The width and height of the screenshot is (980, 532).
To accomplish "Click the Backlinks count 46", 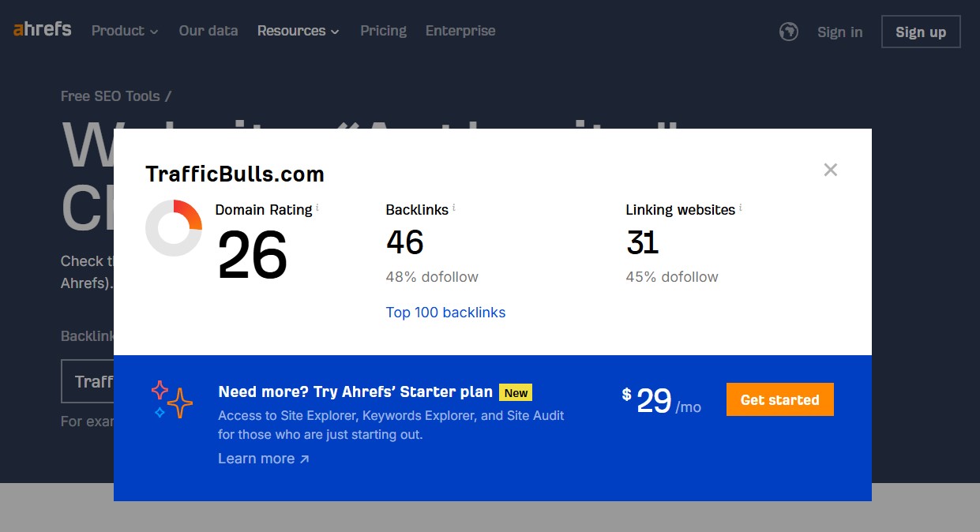I will (x=405, y=242).
